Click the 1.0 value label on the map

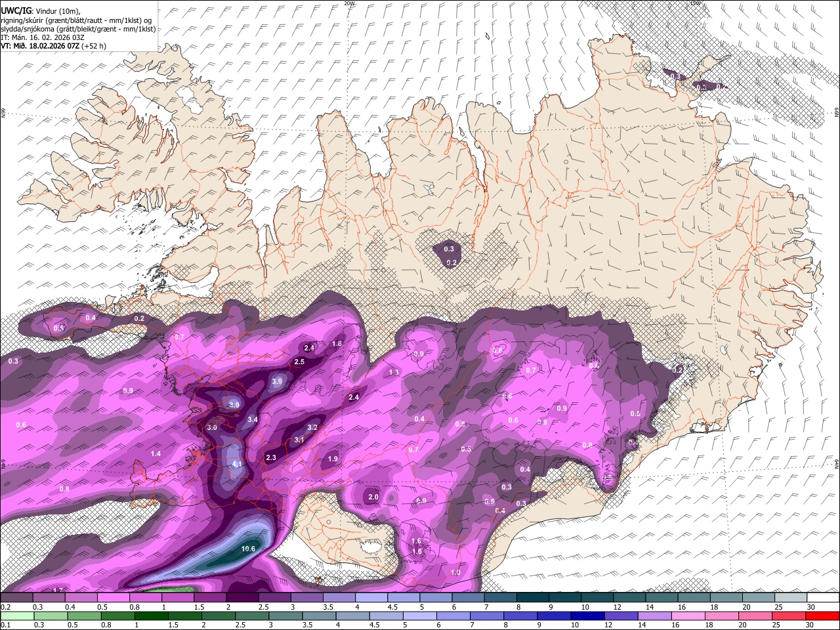(455, 573)
